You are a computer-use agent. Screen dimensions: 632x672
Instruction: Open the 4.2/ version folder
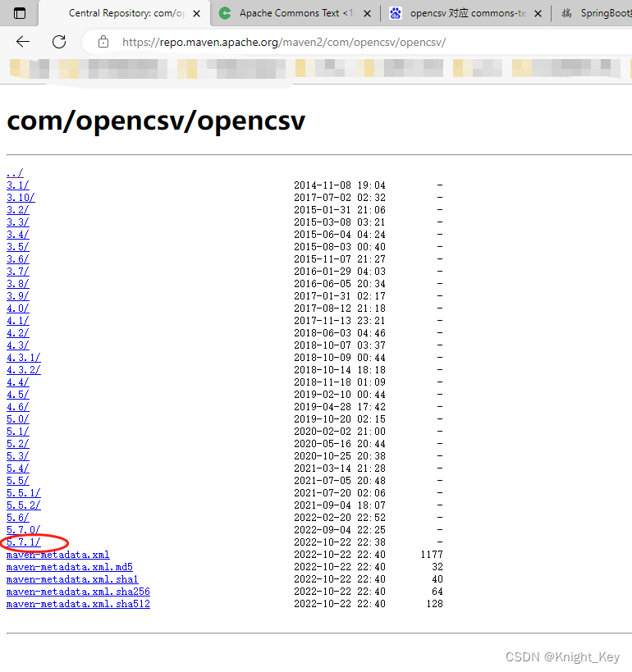[17, 333]
